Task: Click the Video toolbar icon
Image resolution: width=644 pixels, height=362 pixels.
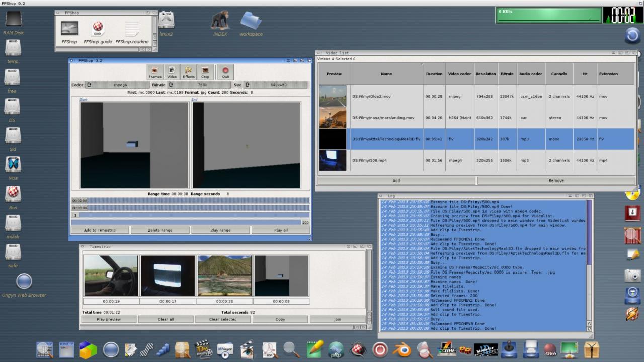Action: (172, 72)
